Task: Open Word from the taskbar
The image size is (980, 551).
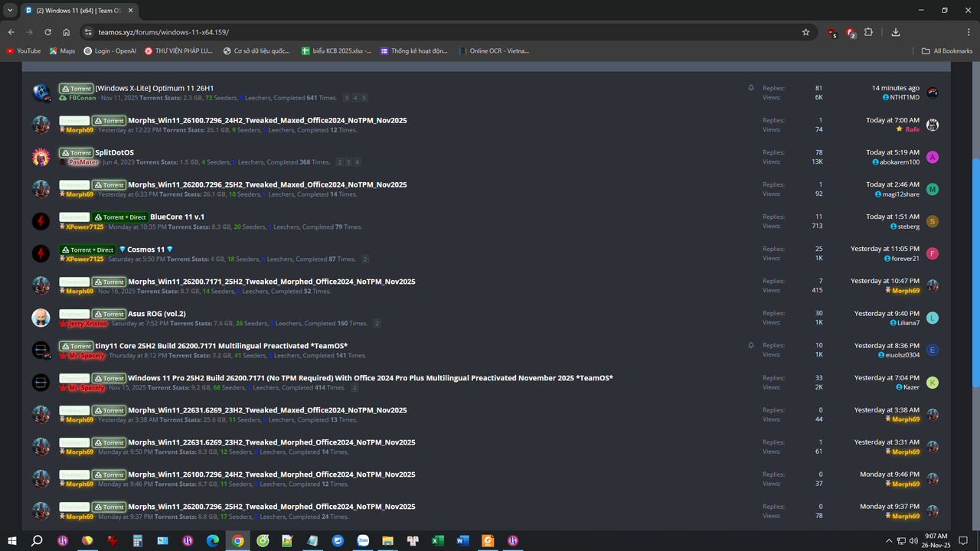Action: (462, 540)
